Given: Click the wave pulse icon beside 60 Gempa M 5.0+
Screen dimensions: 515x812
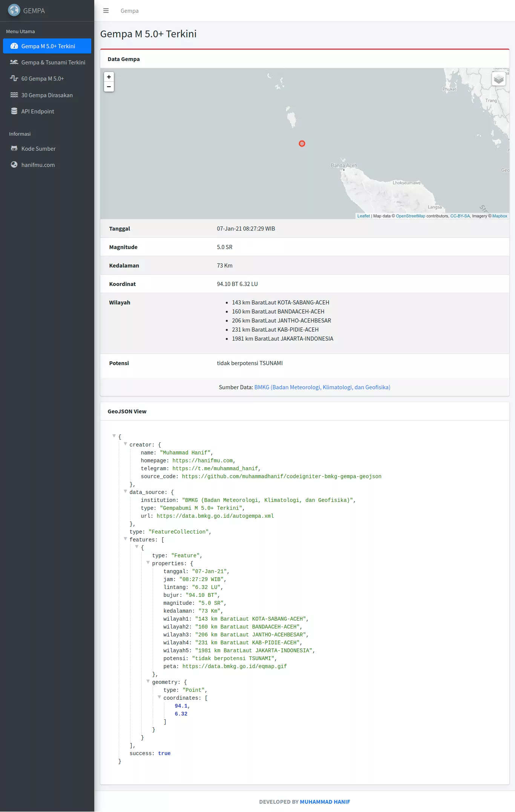Looking at the screenshot, I should pyautogui.click(x=14, y=78).
